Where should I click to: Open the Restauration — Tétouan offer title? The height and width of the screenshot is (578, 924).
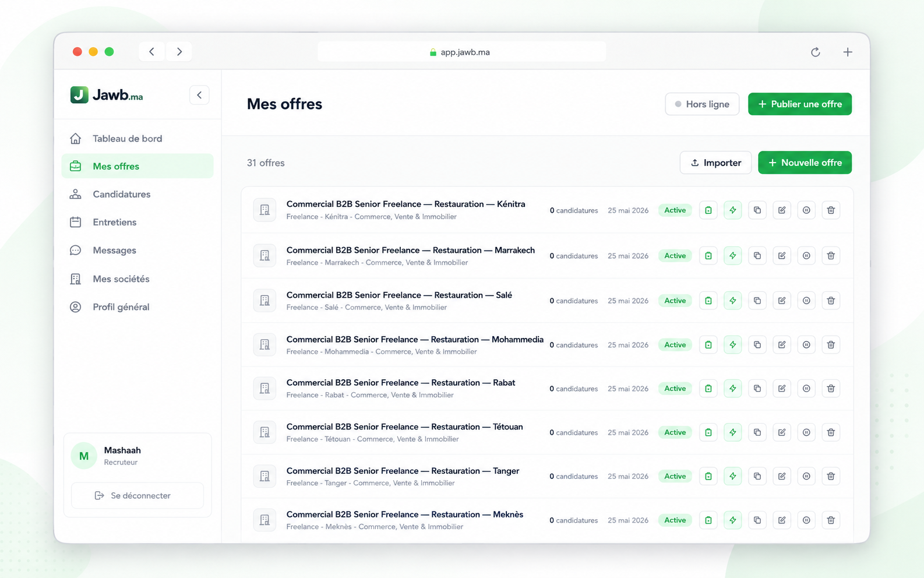click(x=404, y=427)
